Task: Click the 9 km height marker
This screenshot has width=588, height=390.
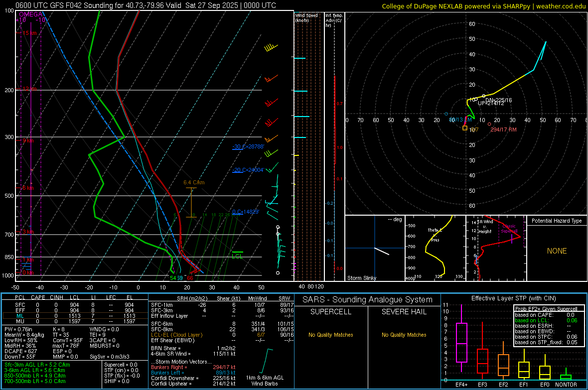Action: (28, 140)
